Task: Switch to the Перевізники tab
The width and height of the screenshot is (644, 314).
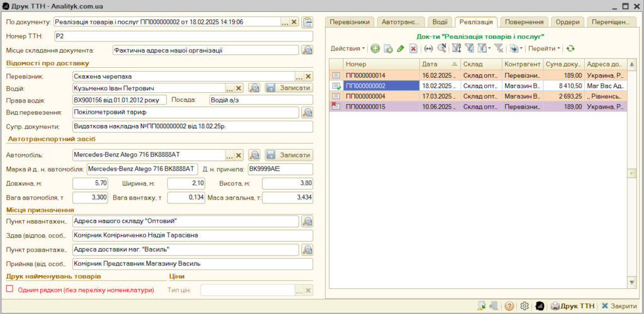Action: point(350,22)
